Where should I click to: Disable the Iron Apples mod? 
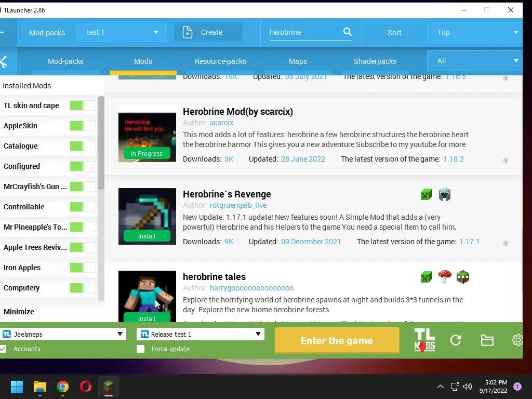83,268
